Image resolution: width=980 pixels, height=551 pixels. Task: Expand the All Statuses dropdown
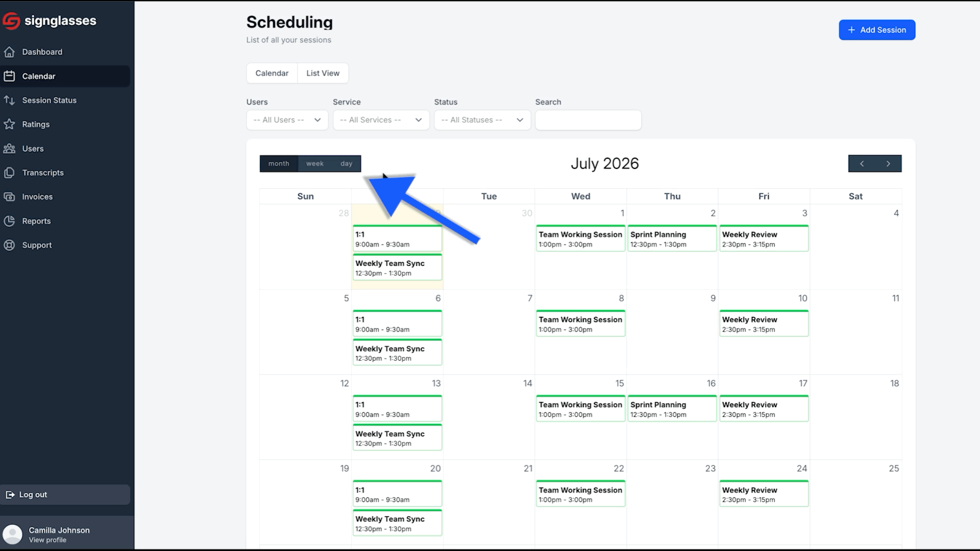(482, 120)
